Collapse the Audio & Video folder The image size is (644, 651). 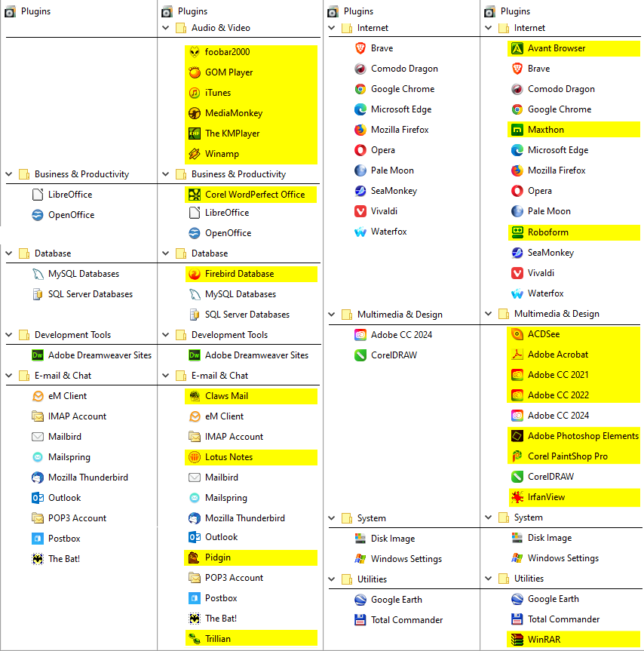click(x=166, y=28)
